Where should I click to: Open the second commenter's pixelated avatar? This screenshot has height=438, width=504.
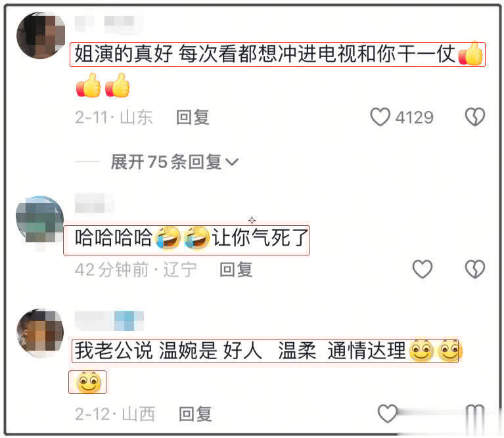(40, 219)
